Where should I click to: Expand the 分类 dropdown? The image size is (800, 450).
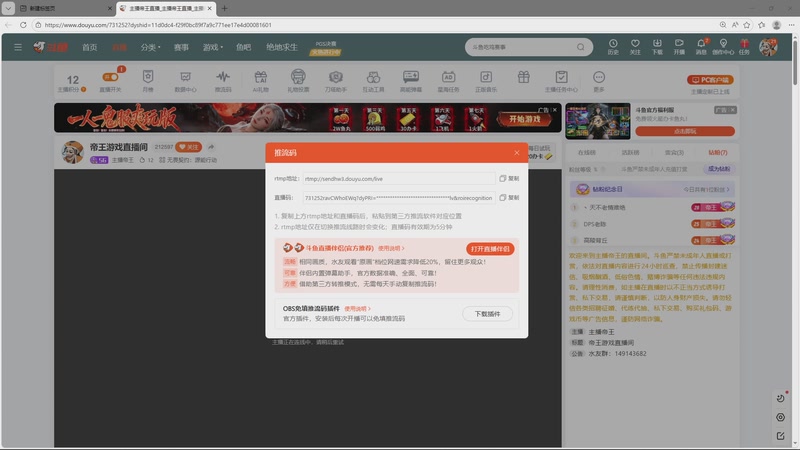point(150,47)
